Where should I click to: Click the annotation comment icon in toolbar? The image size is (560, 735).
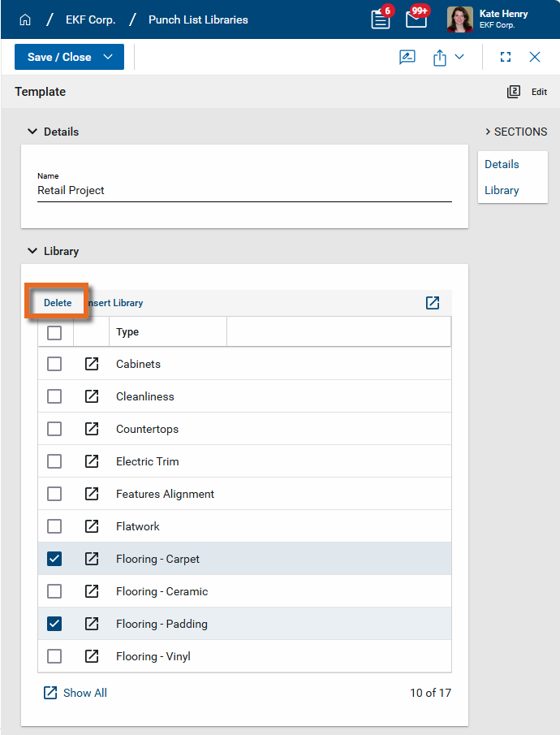(x=407, y=57)
